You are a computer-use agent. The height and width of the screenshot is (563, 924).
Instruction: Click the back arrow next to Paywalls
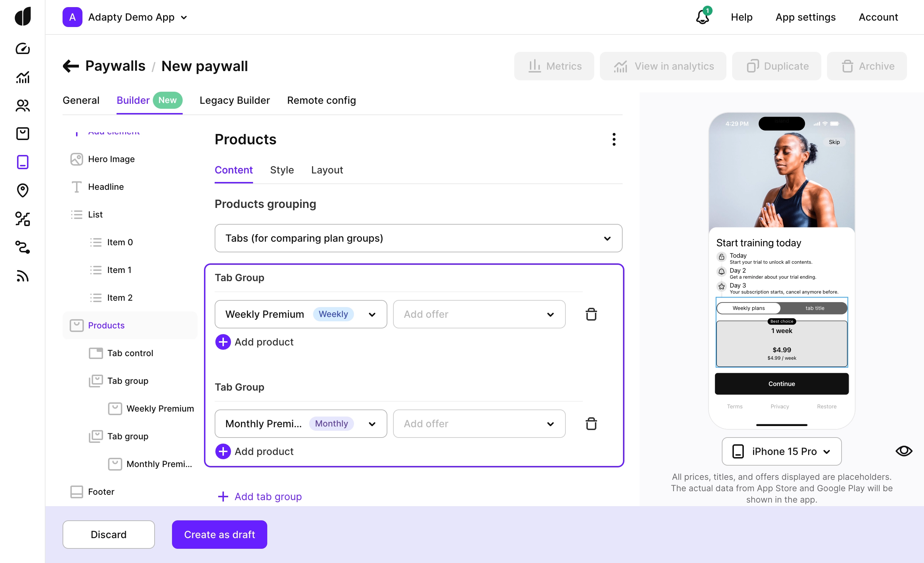(x=70, y=66)
